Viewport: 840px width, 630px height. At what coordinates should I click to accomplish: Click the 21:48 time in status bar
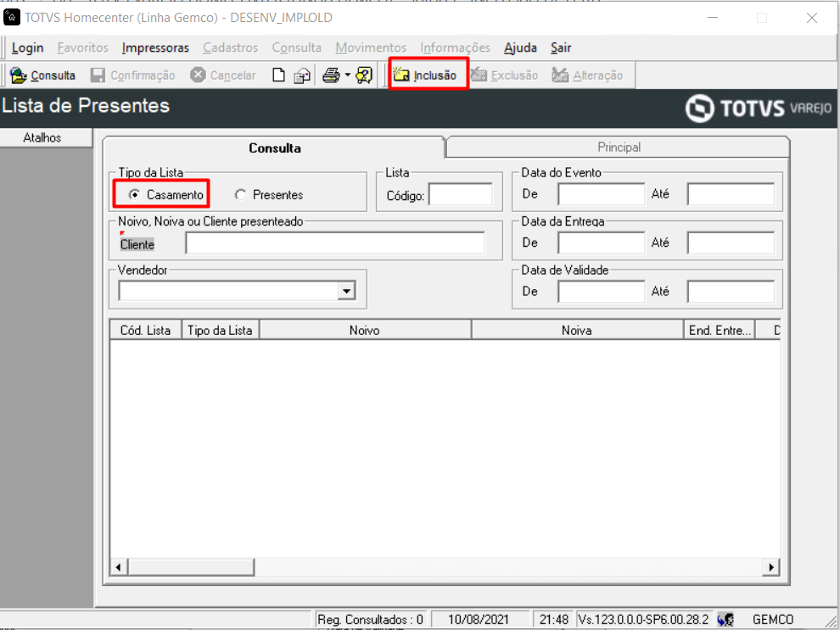553,620
